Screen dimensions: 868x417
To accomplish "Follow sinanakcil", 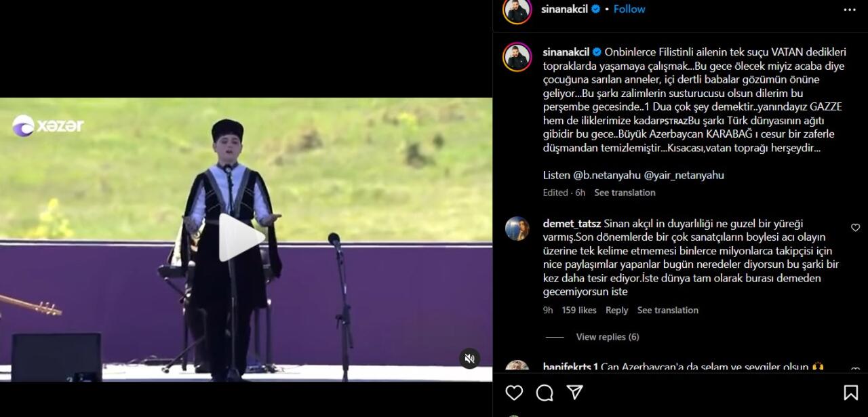I will click(629, 9).
